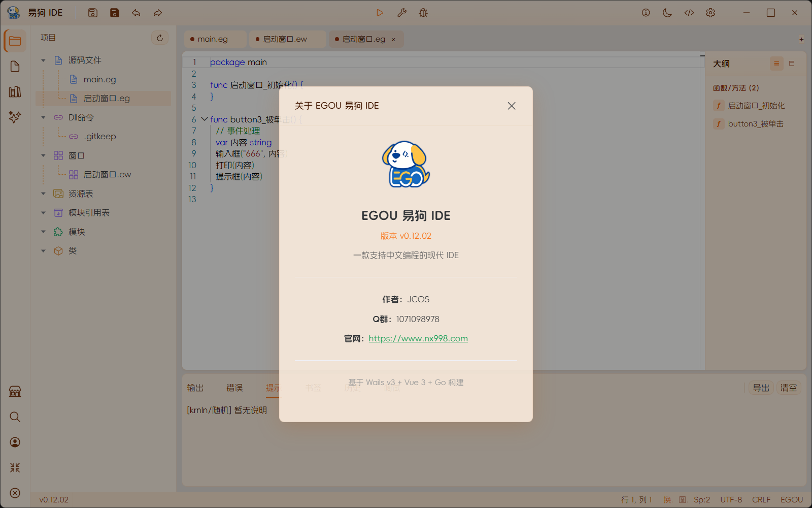Screen dimensions: 812x508
Task: Click the 版本 v0.12.02 text in the dialog
Action: 406,236
